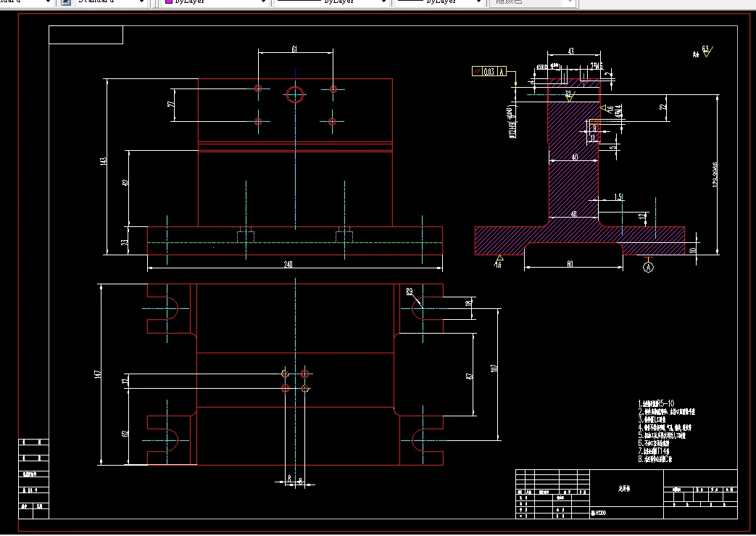
Task: Select the 143 overall height dimension
Action: pos(103,162)
